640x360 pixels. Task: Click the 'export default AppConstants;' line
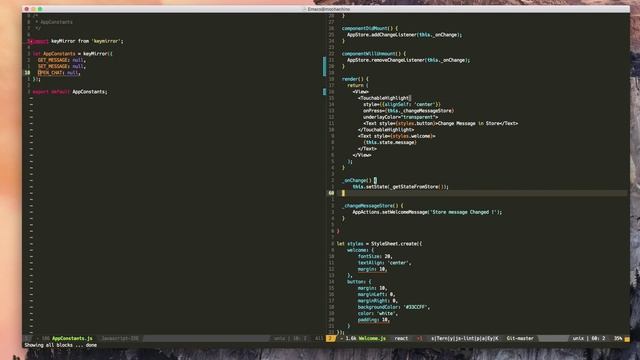70,92
